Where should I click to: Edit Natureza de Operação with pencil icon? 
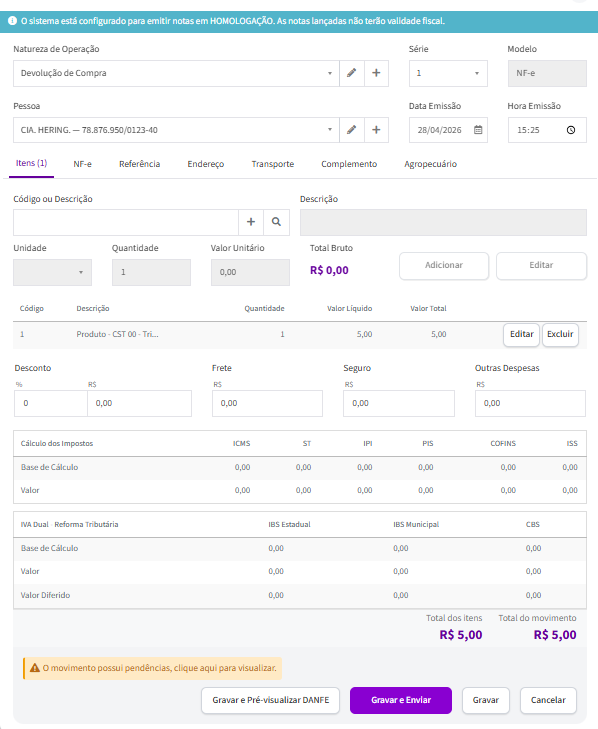(352, 73)
